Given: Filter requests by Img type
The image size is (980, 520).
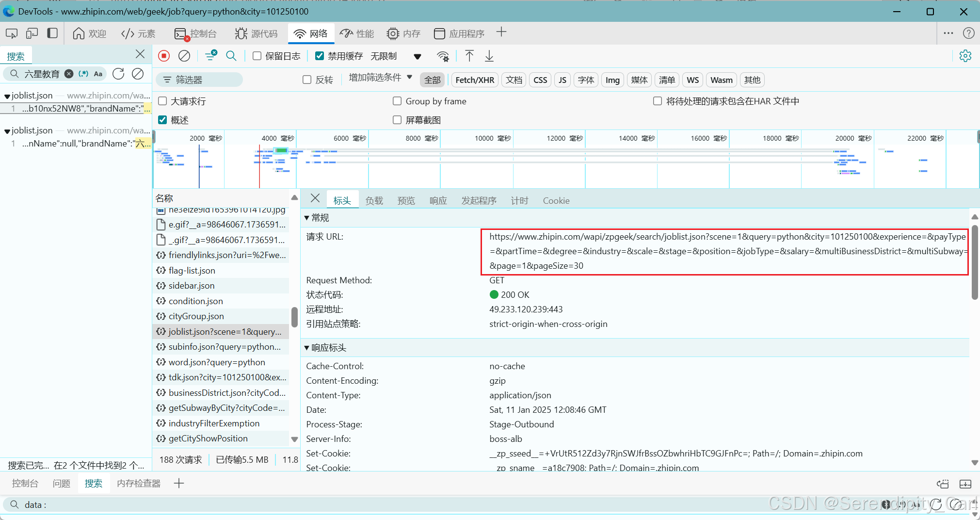Looking at the screenshot, I should [x=612, y=80].
